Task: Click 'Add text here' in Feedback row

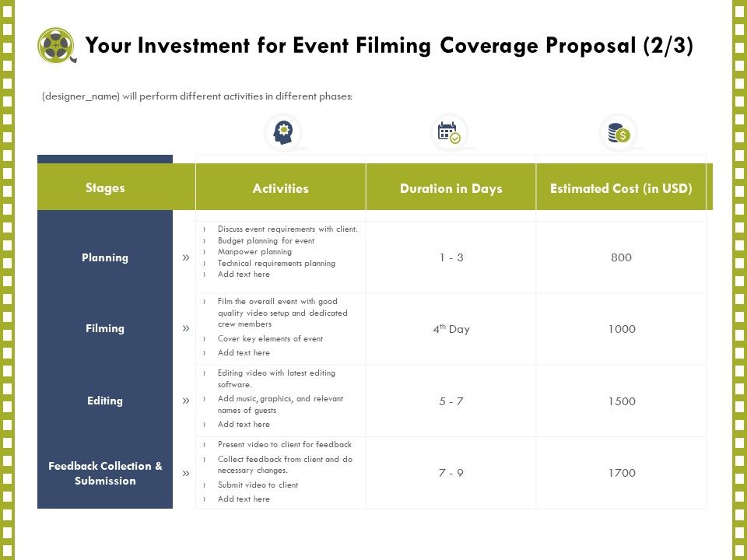Action: (244, 499)
